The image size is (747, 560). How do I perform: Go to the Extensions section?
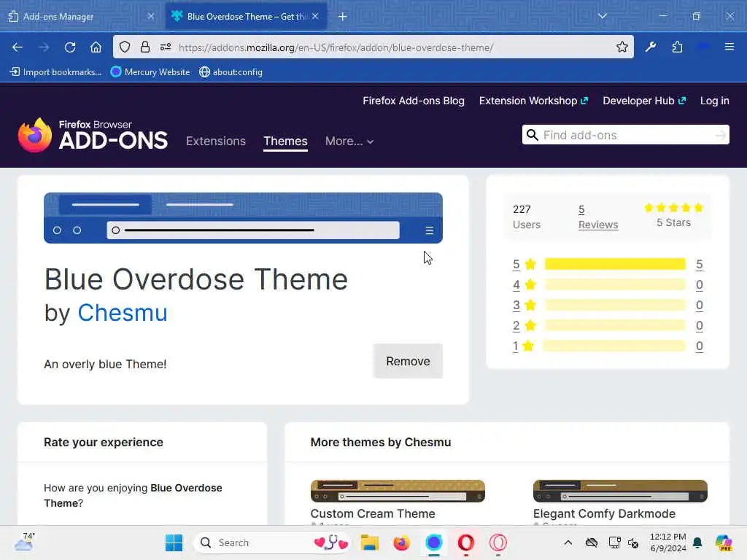[216, 141]
